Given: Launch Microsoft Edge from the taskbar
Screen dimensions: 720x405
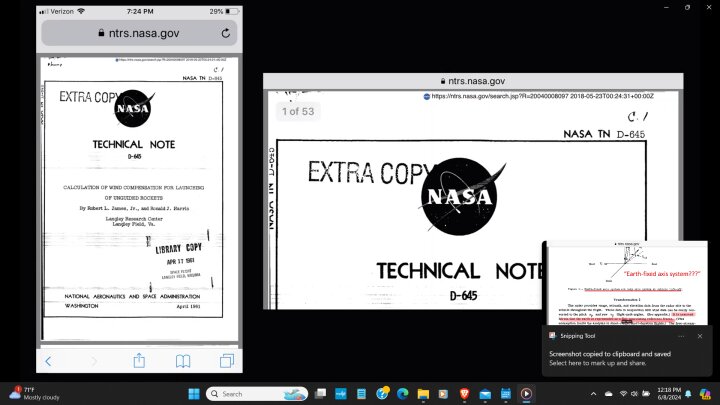Looking at the screenshot, I should pyautogui.click(x=403, y=394).
